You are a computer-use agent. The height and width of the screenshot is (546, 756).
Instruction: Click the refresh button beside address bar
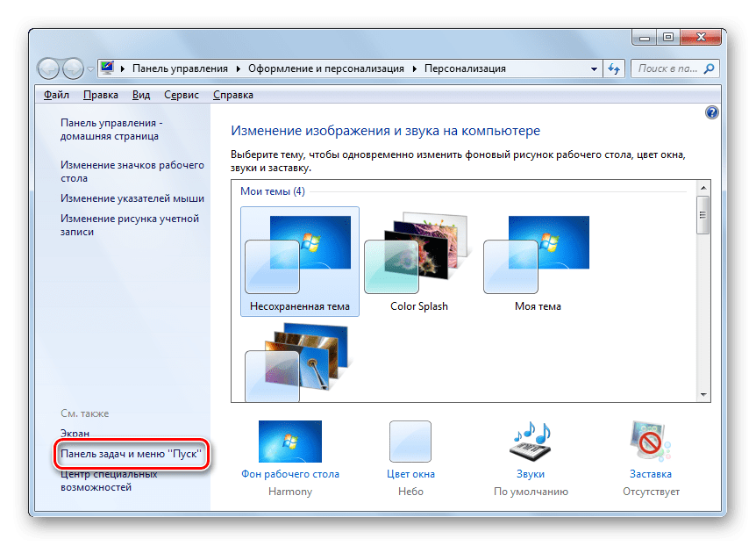point(614,68)
